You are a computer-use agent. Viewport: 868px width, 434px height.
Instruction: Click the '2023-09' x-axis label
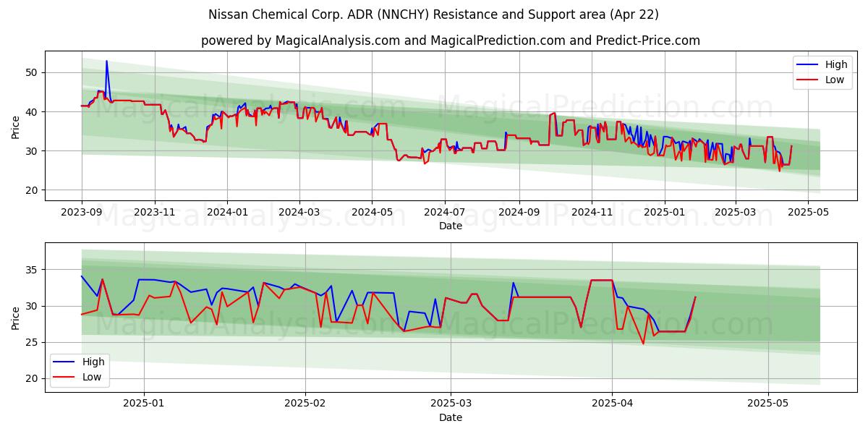pos(82,213)
